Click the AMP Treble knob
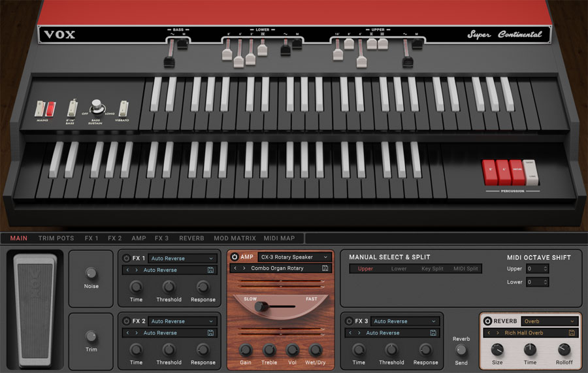Image resolution: width=588 pixels, height=373 pixels. point(269,349)
